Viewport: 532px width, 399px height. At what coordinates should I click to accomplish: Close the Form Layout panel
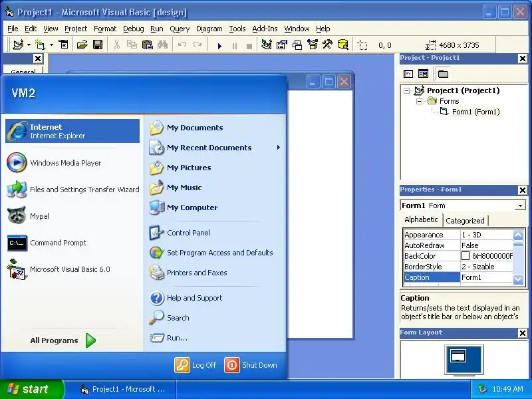523,333
